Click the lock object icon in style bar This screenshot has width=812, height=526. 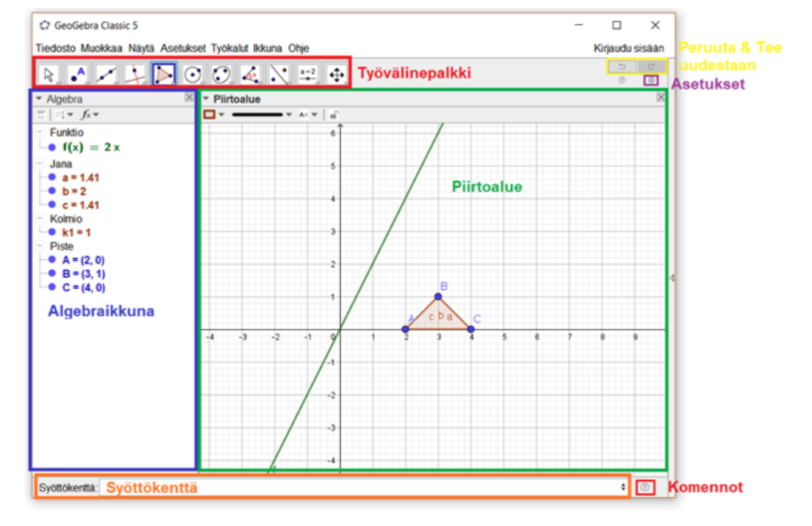coord(334,115)
